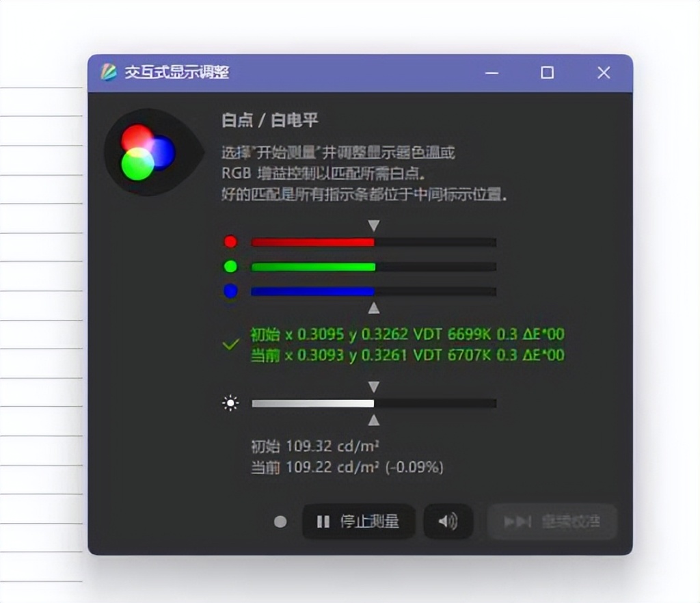Click the top marker triangle above RGB bars

click(374, 226)
